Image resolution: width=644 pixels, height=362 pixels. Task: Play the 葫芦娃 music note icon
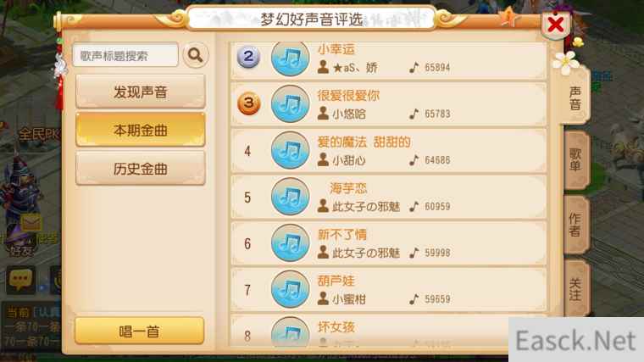291,290
